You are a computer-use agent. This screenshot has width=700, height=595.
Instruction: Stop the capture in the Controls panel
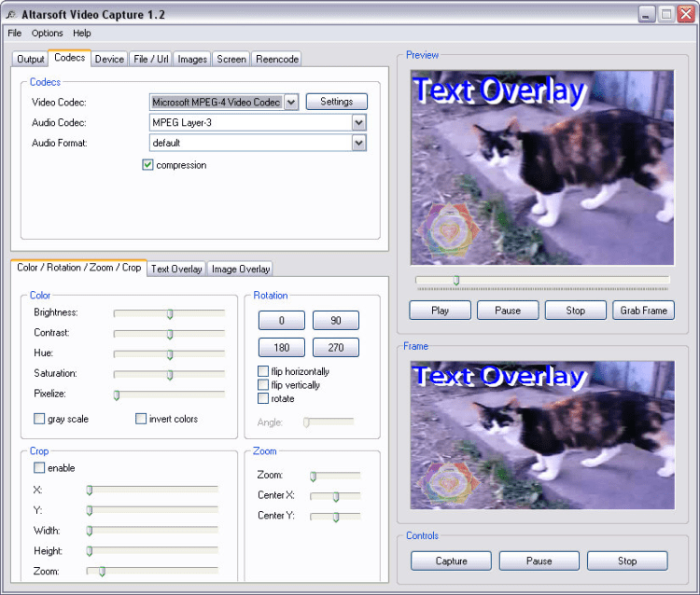[627, 561]
